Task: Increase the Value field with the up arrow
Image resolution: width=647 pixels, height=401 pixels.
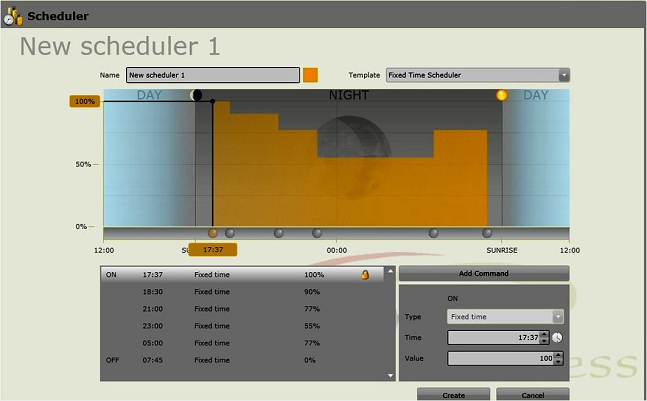Action: click(546, 354)
